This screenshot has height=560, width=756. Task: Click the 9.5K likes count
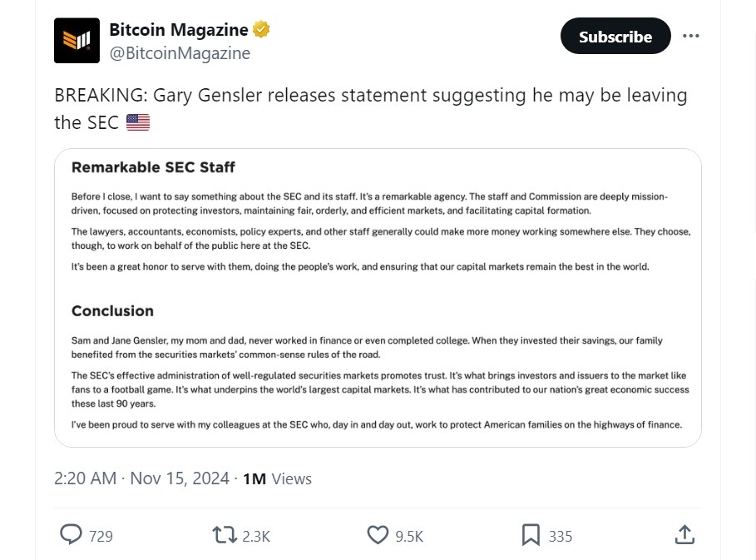click(x=409, y=536)
